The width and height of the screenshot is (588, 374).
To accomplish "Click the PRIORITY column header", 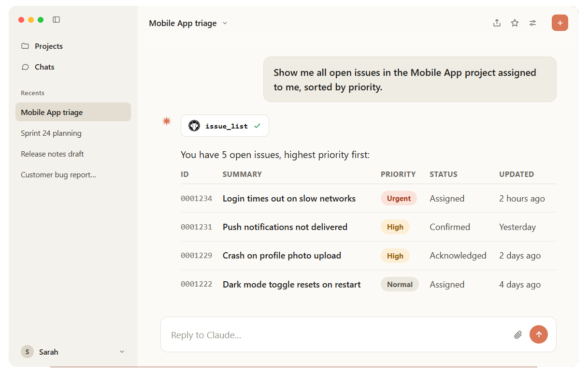I will point(398,174).
